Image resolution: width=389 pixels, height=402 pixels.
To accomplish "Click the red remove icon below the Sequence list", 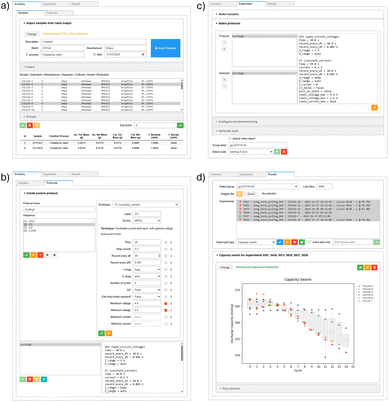I will pos(40,255).
